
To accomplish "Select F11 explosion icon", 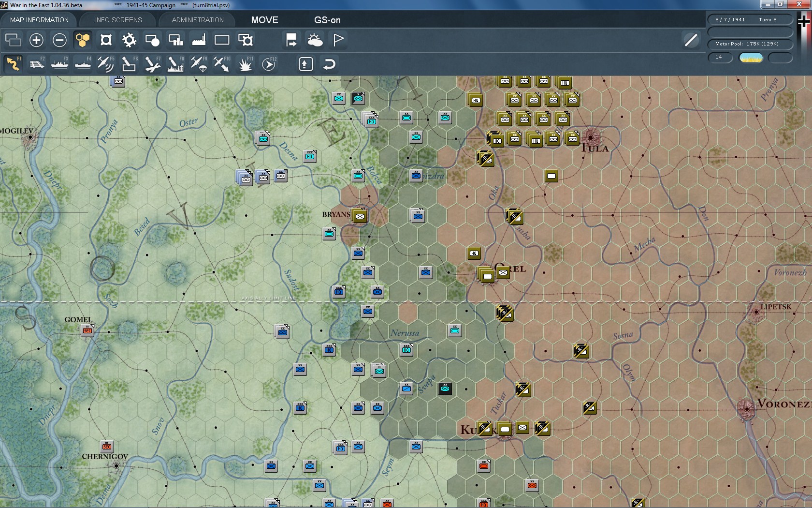I will pyautogui.click(x=245, y=64).
